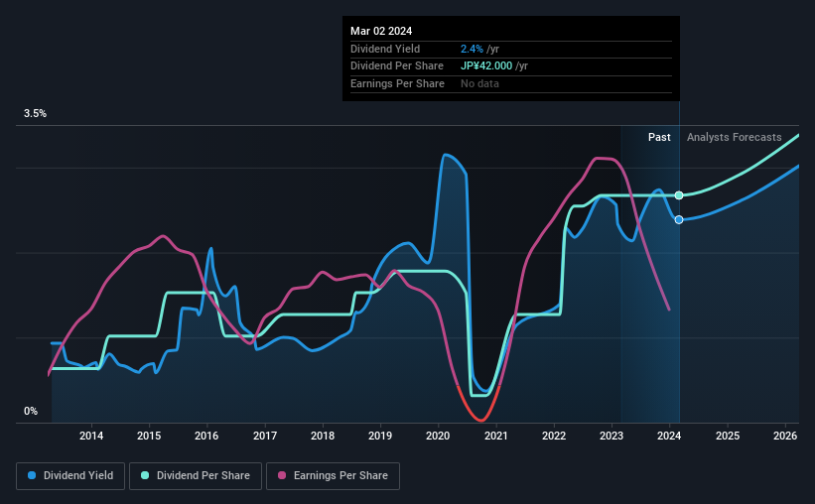Click the Past region label
Image resolution: width=815 pixels, height=504 pixels.
click(x=659, y=137)
